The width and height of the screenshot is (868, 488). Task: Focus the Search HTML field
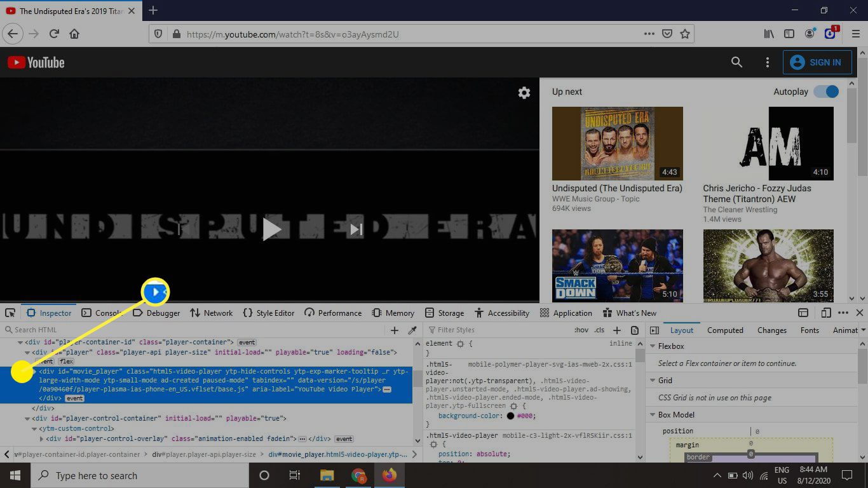pyautogui.click(x=193, y=330)
